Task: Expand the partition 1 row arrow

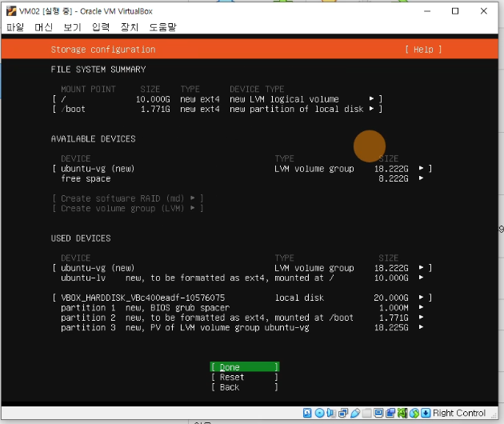Action: 421,307
